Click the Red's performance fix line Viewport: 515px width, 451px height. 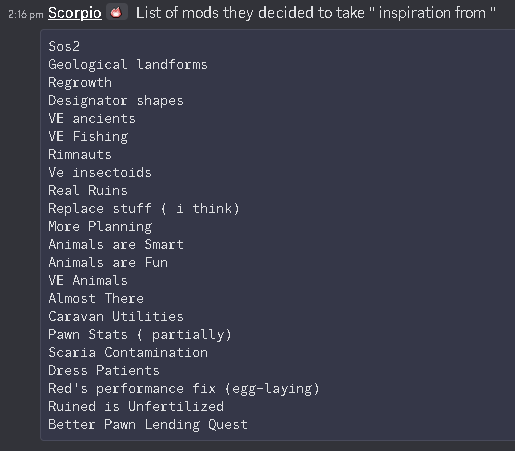(184, 389)
